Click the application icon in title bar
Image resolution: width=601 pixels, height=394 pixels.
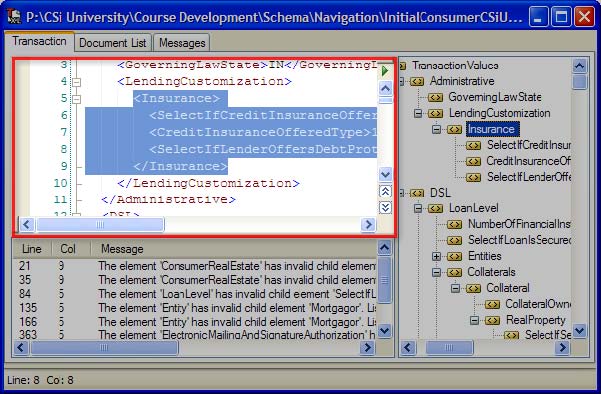(x=14, y=17)
